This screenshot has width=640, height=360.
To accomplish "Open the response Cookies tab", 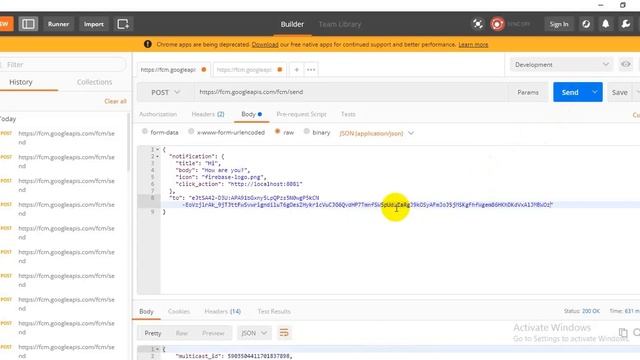I will (x=179, y=311).
